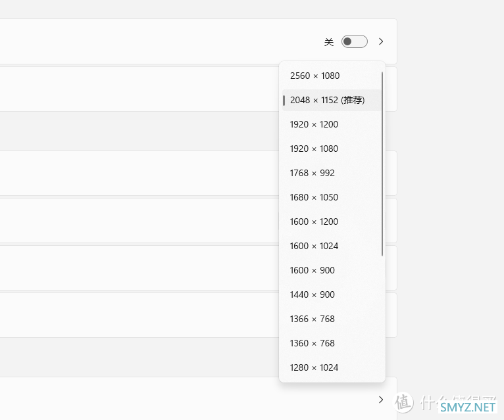Select the 2560 × 1080 resolution
Image resolution: width=504 pixels, height=420 pixels.
coord(332,76)
